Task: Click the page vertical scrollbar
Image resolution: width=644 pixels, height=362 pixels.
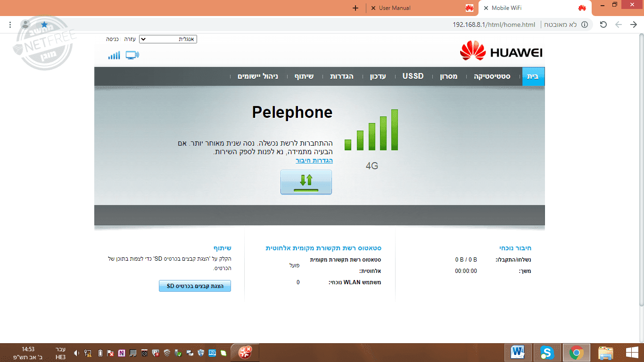Action: (x=641, y=170)
